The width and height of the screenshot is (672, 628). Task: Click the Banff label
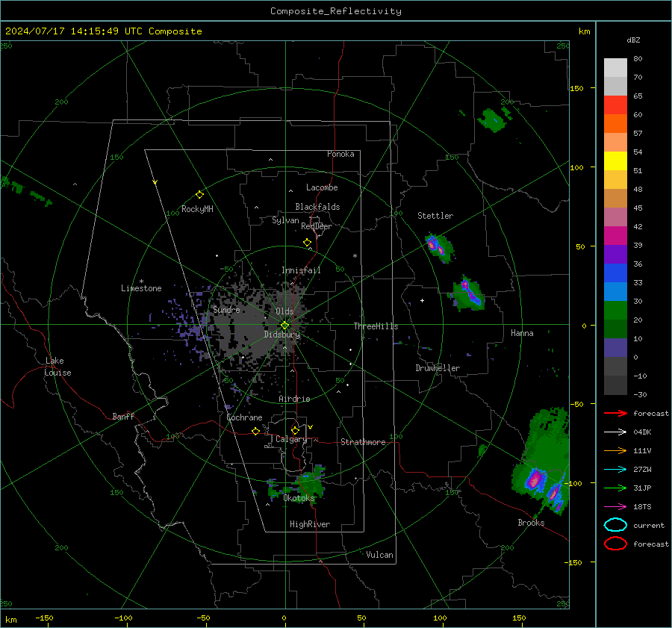pos(123,416)
